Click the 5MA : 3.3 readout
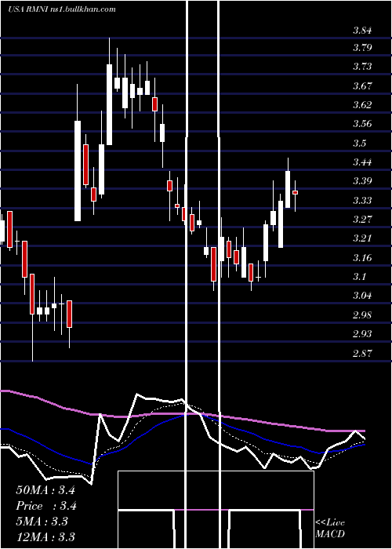 (42, 522)
